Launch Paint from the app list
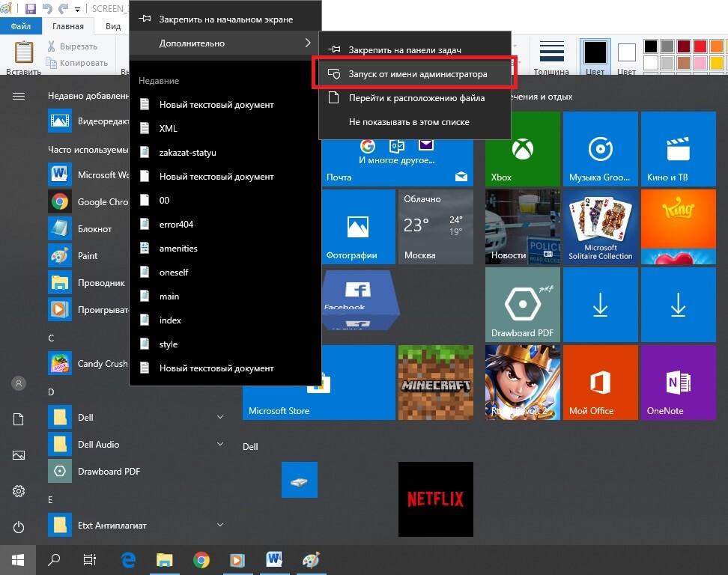This screenshot has width=728, height=575. point(88,256)
